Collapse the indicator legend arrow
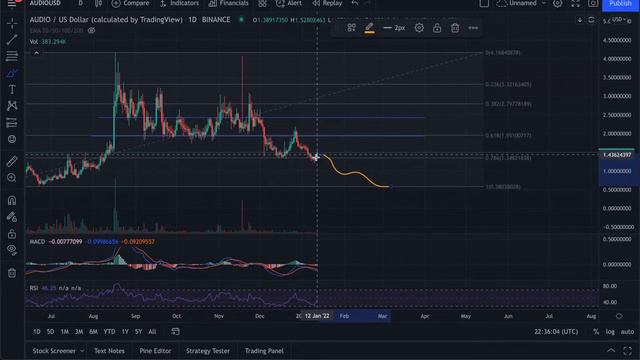640x360 pixels. (x=36, y=53)
